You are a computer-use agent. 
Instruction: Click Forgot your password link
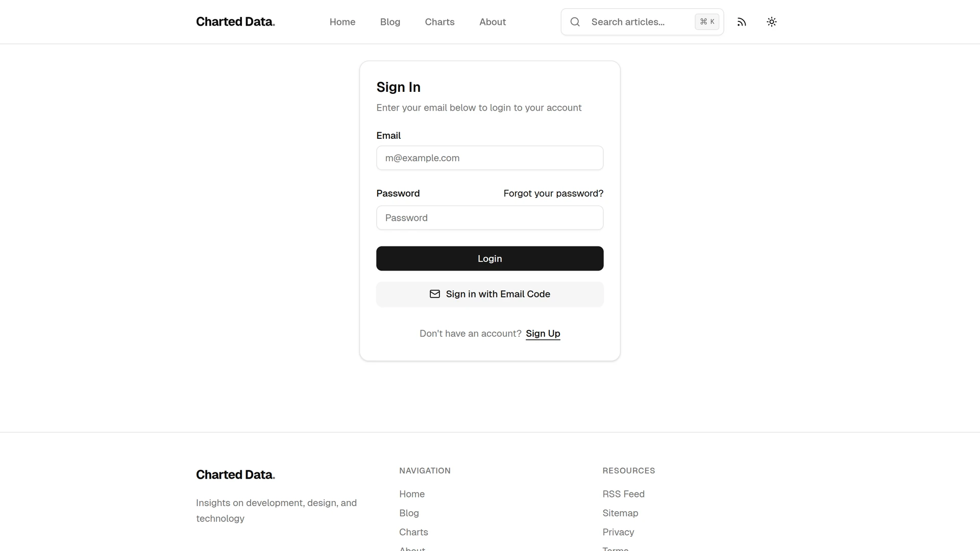point(553,193)
